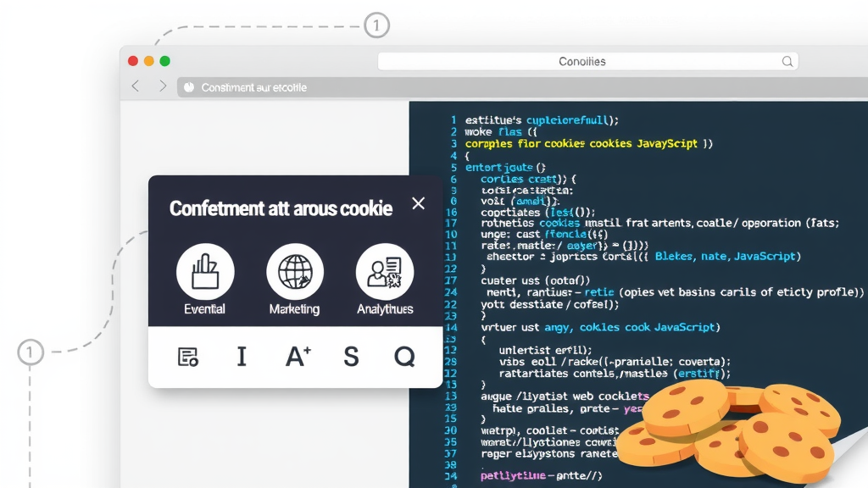Toggle the Analytics cookie preference

(384, 271)
